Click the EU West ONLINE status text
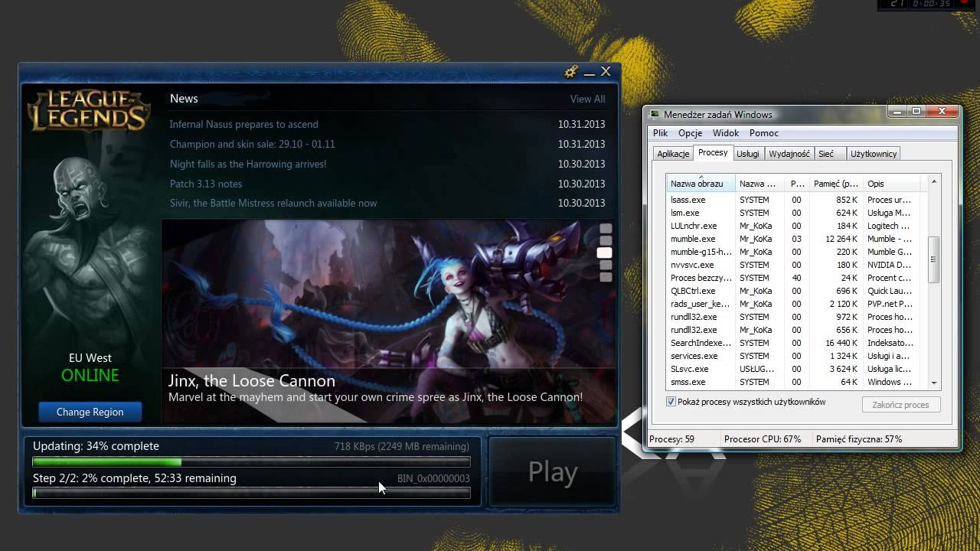This screenshot has height=551, width=980. pyautogui.click(x=90, y=368)
